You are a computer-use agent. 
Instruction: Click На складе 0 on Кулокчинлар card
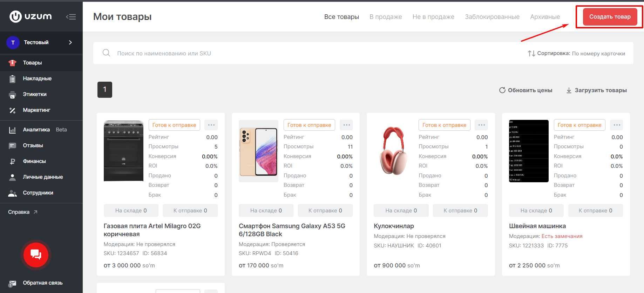point(401,211)
